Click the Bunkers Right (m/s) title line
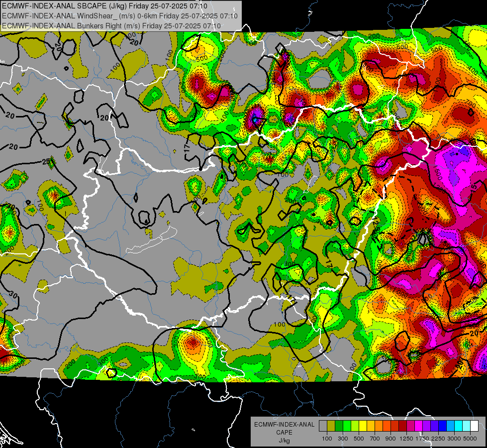The width and height of the screenshot is (487, 448). 111,26
